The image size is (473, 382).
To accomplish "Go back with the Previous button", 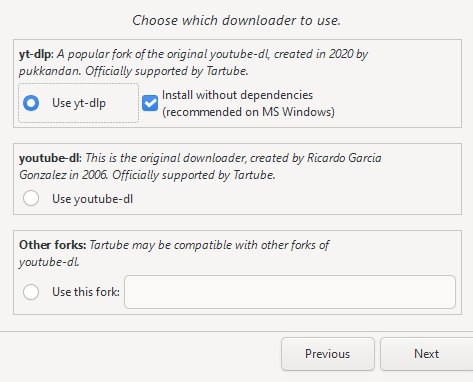I will coord(328,354).
